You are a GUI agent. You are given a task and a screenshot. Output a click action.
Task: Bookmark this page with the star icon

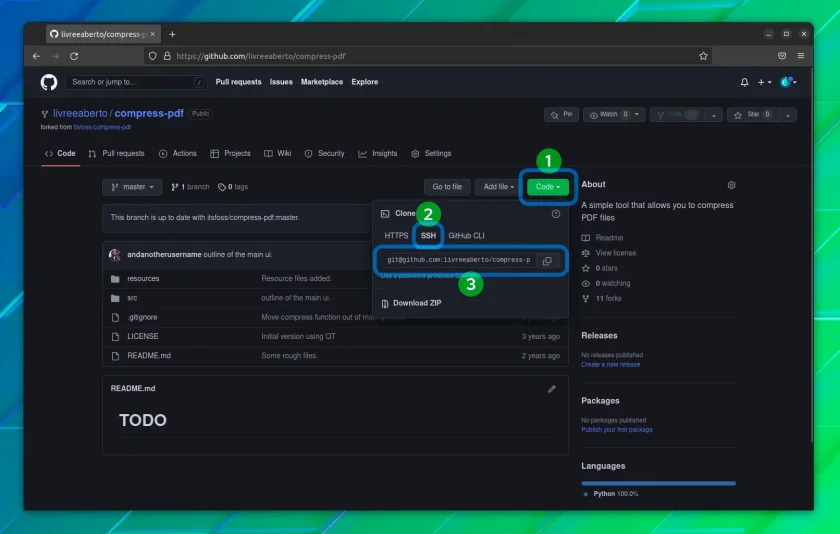point(703,56)
